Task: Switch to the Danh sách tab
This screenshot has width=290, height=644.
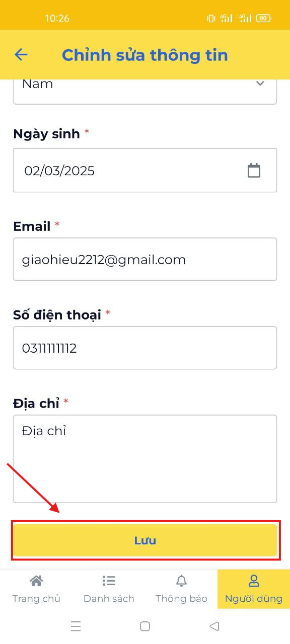Action: tap(109, 589)
